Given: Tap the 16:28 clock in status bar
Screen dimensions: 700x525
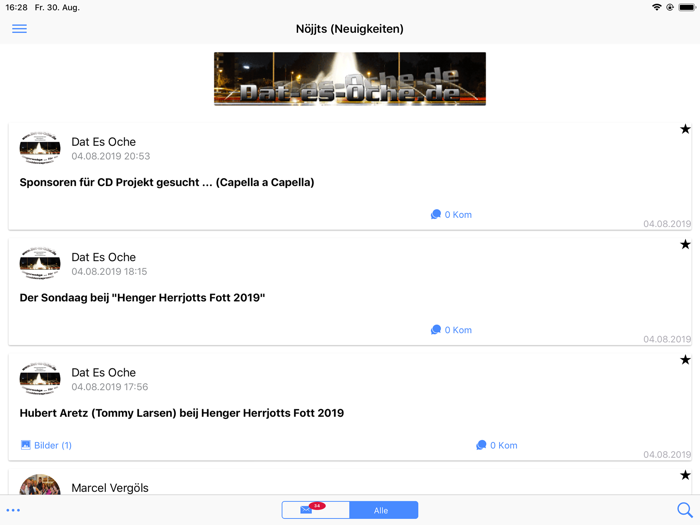Looking at the screenshot, I should [16, 8].
